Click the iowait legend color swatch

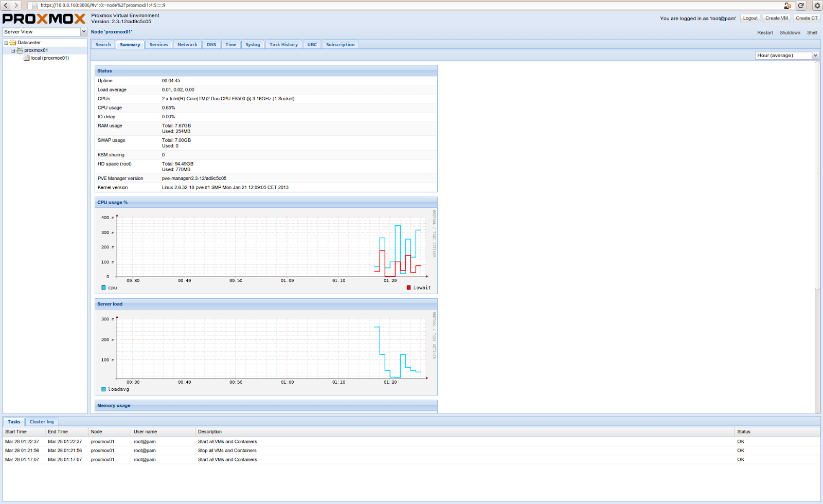(x=408, y=288)
